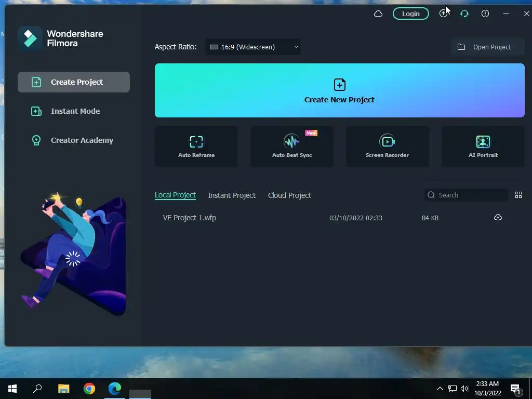Open the Screen Recorder tool
This screenshot has height=399, width=532.
(x=388, y=147)
